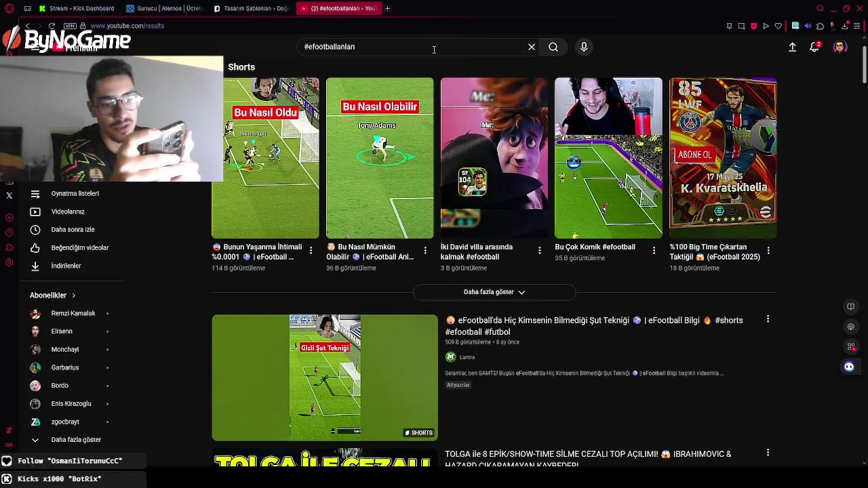Open options for %100 Big Time short

768,251
